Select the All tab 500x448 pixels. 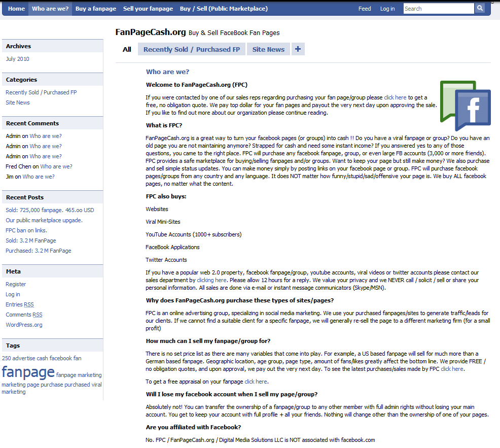[x=127, y=49]
